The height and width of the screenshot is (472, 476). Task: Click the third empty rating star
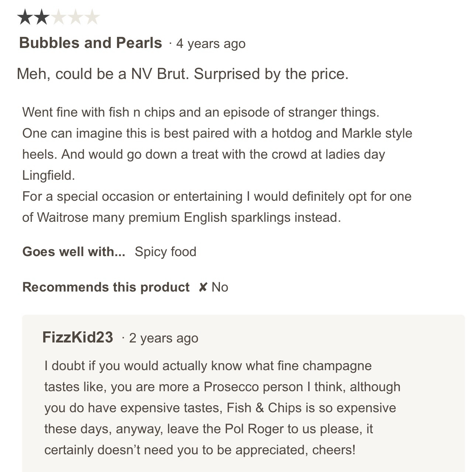[x=59, y=17]
